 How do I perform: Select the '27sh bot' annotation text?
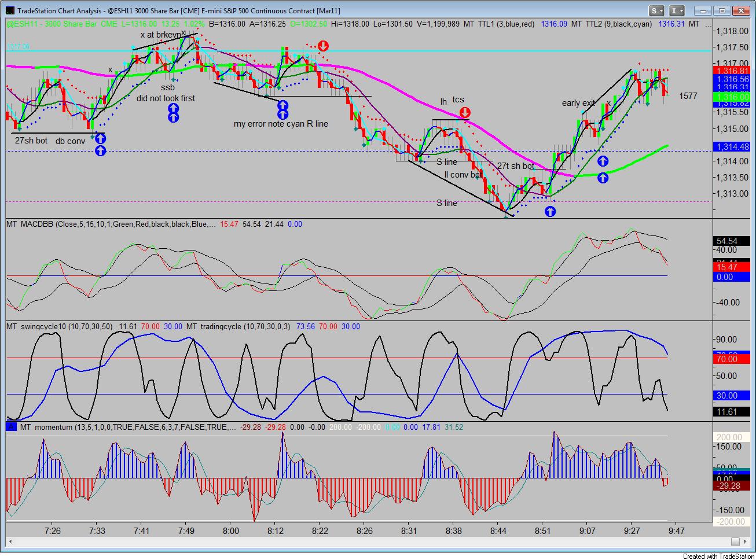pos(31,141)
